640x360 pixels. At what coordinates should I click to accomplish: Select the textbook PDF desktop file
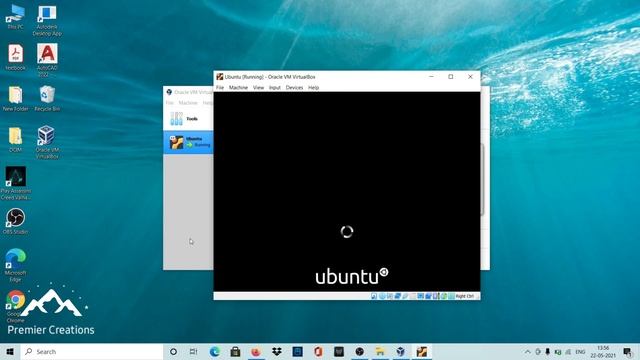[16, 57]
